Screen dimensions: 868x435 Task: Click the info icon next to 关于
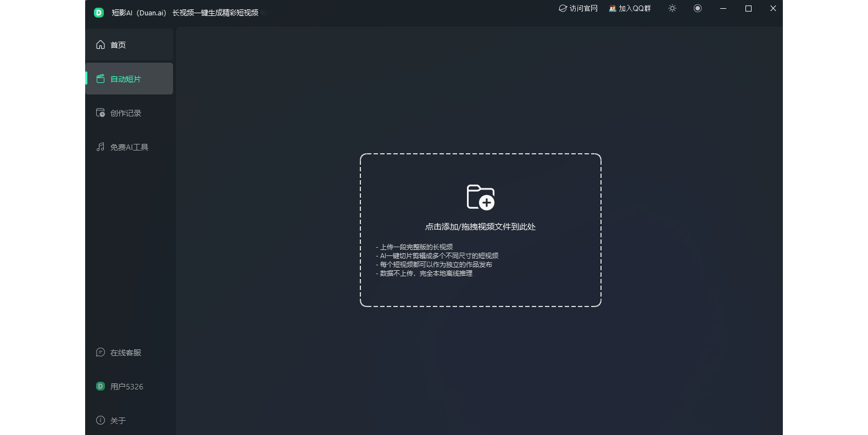[101, 420]
